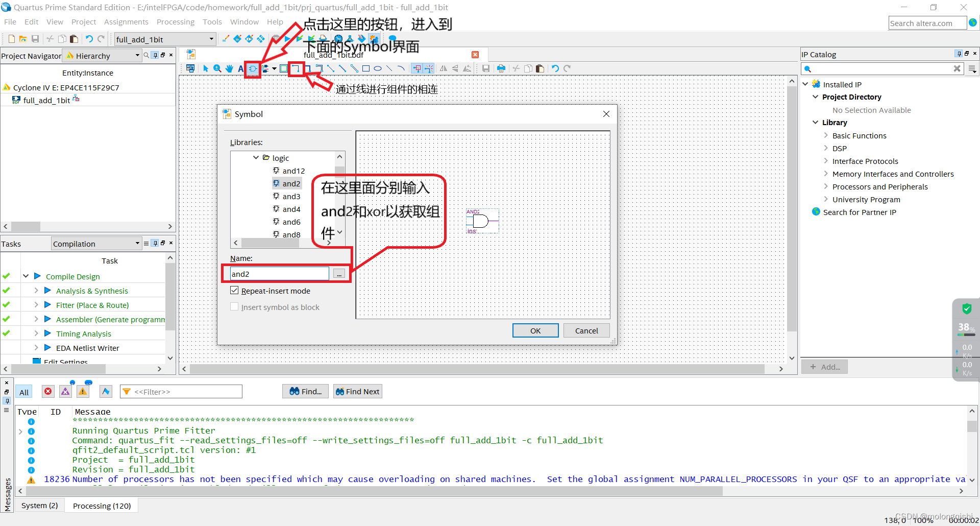Click the Undo icon in editor toolbar

(555, 68)
